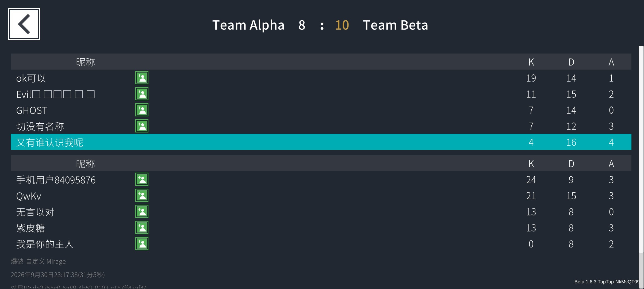Click the D column header of Team Beta
This screenshot has height=289, width=644.
571,164
